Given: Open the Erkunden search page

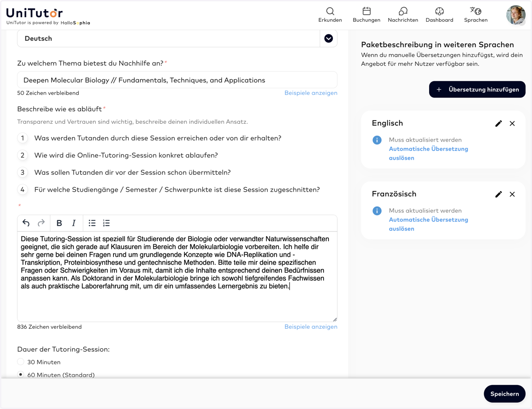Looking at the screenshot, I should [330, 15].
